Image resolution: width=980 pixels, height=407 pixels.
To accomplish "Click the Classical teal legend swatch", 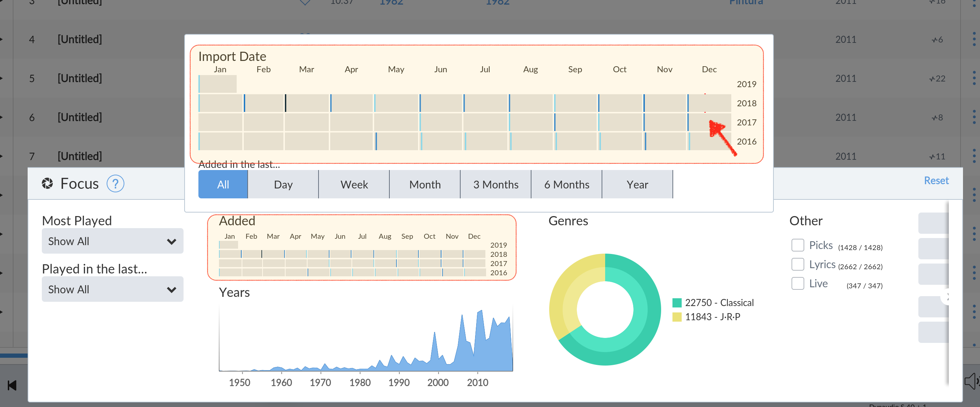I will click(x=677, y=303).
